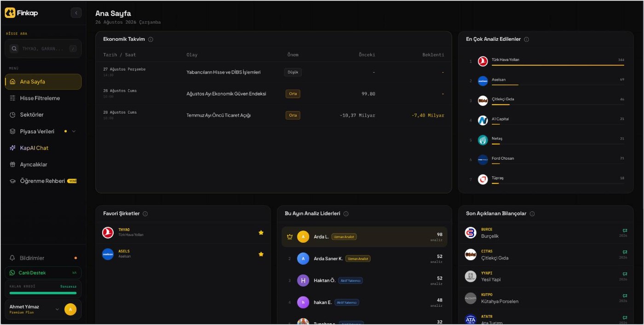Unfavorite ASELS with the star toggle
Viewport: 644px width, 325px height.
coord(261,254)
